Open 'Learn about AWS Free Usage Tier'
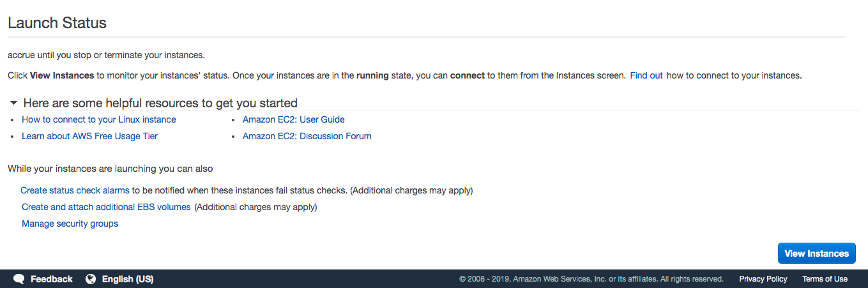 click(89, 136)
